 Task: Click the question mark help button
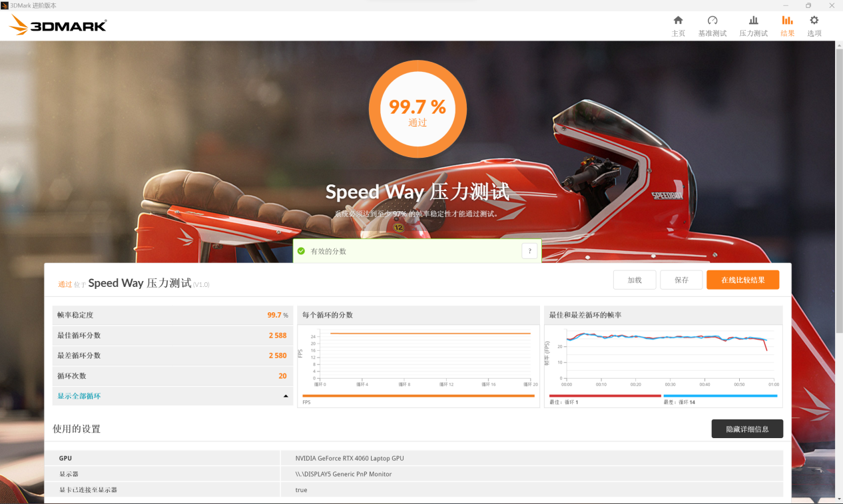[x=529, y=251]
